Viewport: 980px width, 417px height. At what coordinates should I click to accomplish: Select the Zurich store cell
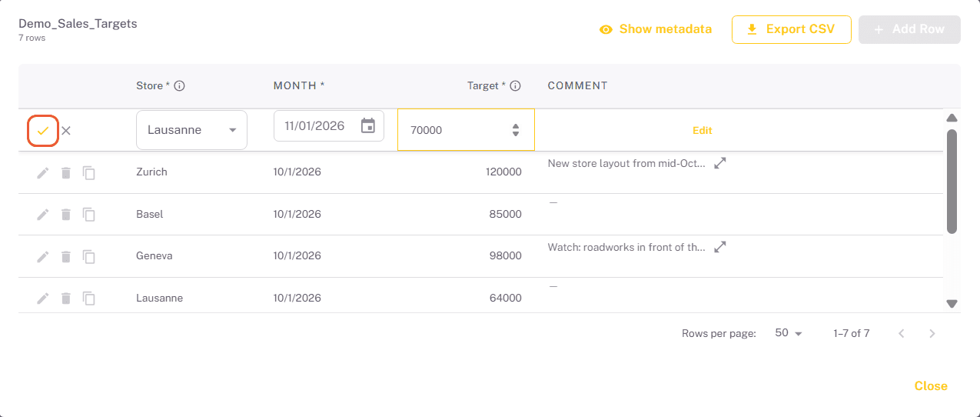[151, 172]
